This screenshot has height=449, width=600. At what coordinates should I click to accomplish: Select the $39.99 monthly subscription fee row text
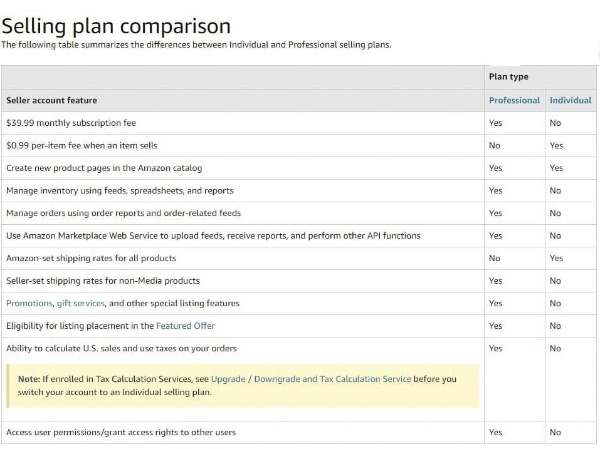click(x=70, y=123)
